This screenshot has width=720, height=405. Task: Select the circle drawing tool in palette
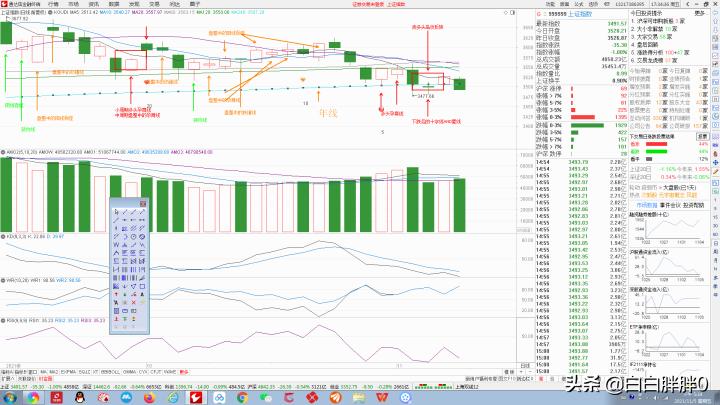(134, 236)
